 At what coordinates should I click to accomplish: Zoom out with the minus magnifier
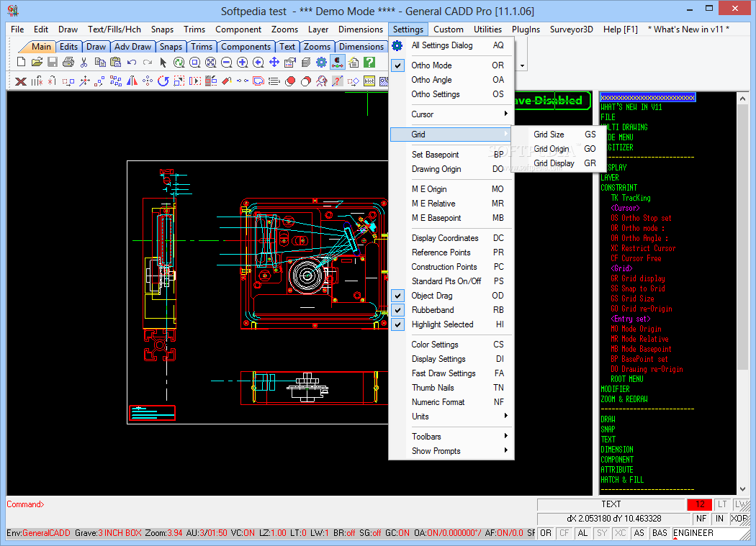(x=227, y=62)
